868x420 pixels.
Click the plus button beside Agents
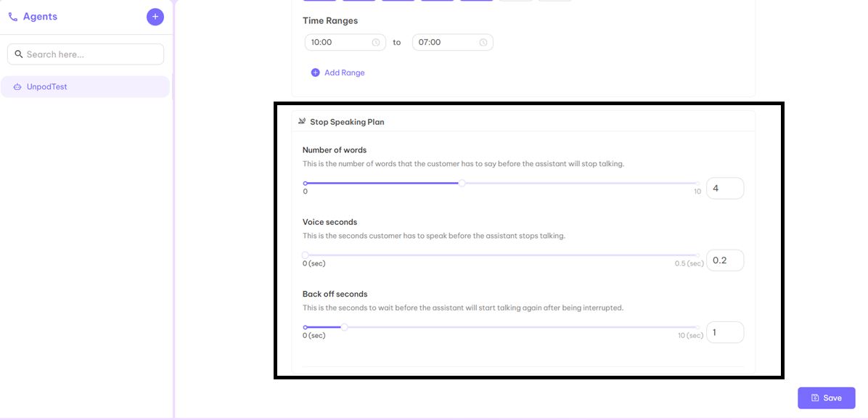point(155,17)
